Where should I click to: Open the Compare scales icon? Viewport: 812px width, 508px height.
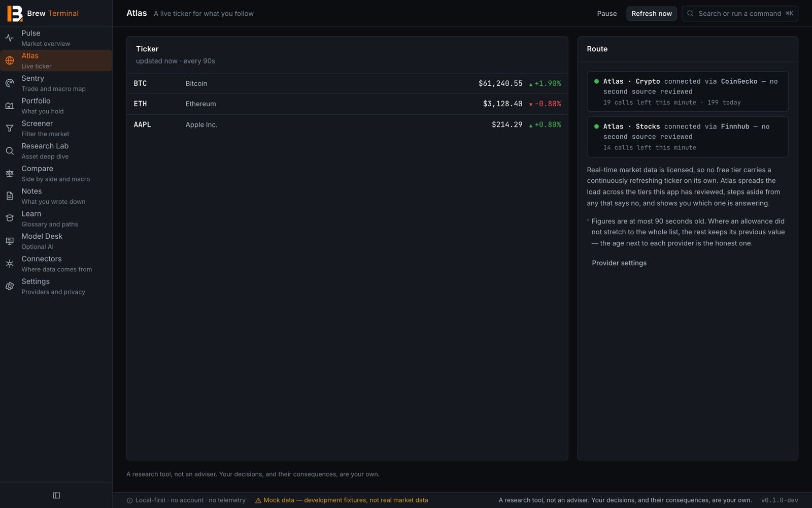tap(10, 174)
